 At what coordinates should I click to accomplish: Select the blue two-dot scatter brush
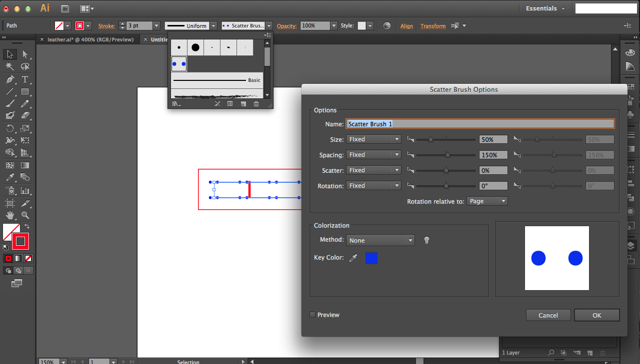(179, 64)
